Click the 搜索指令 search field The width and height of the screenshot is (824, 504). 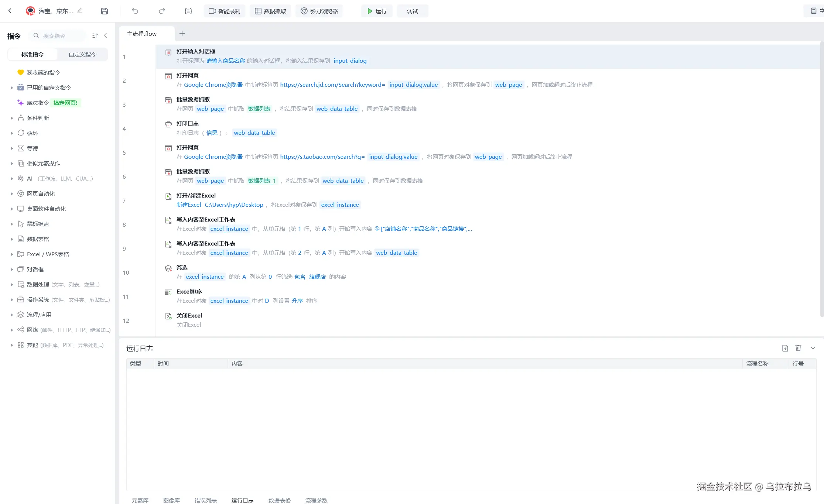[59, 36]
